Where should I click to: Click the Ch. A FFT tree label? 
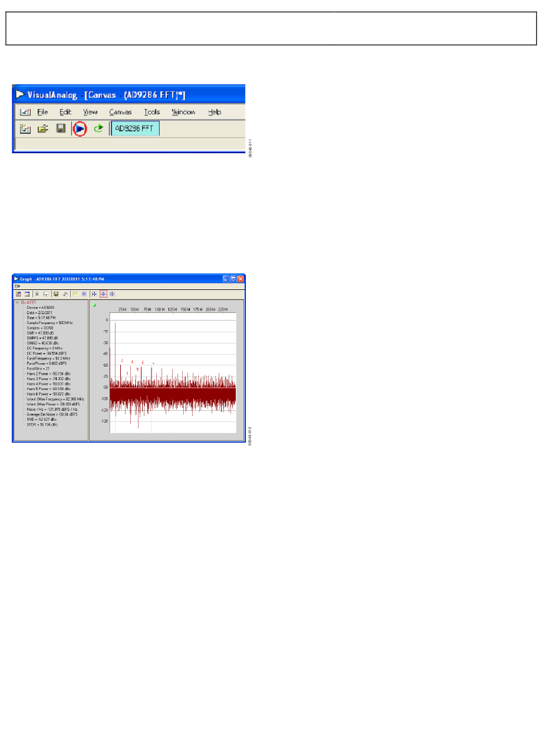point(28,302)
